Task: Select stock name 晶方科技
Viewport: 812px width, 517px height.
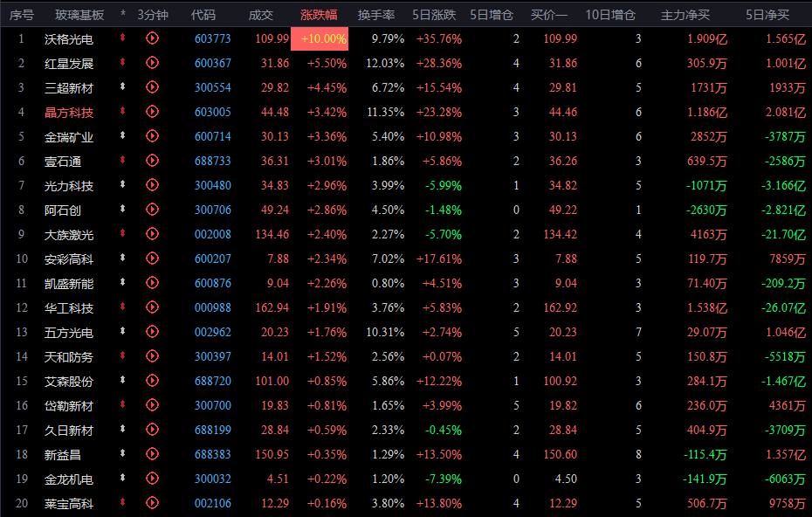Action: point(69,113)
